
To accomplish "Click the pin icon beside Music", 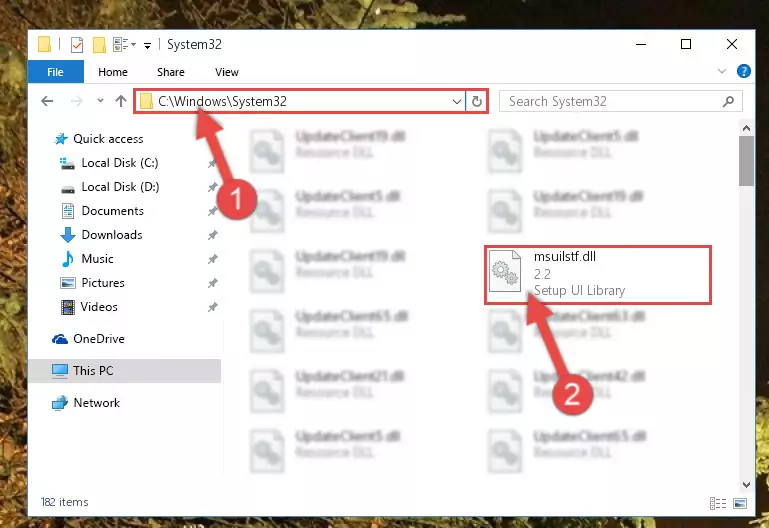I will (x=212, y=259).
